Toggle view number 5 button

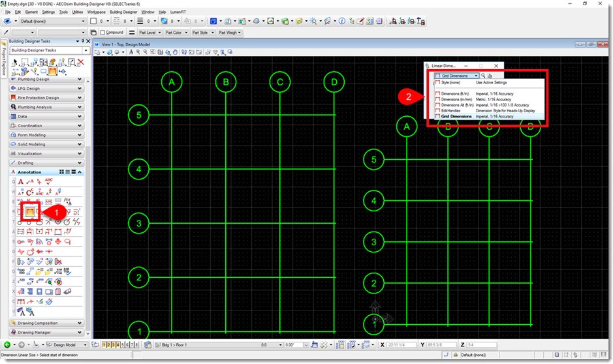(x=122, y=345)
